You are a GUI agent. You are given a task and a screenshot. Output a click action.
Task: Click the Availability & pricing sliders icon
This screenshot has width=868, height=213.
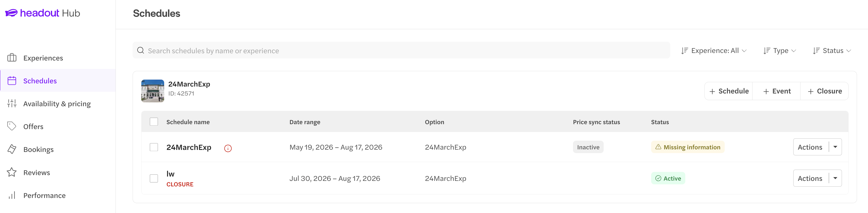point(12,104)
